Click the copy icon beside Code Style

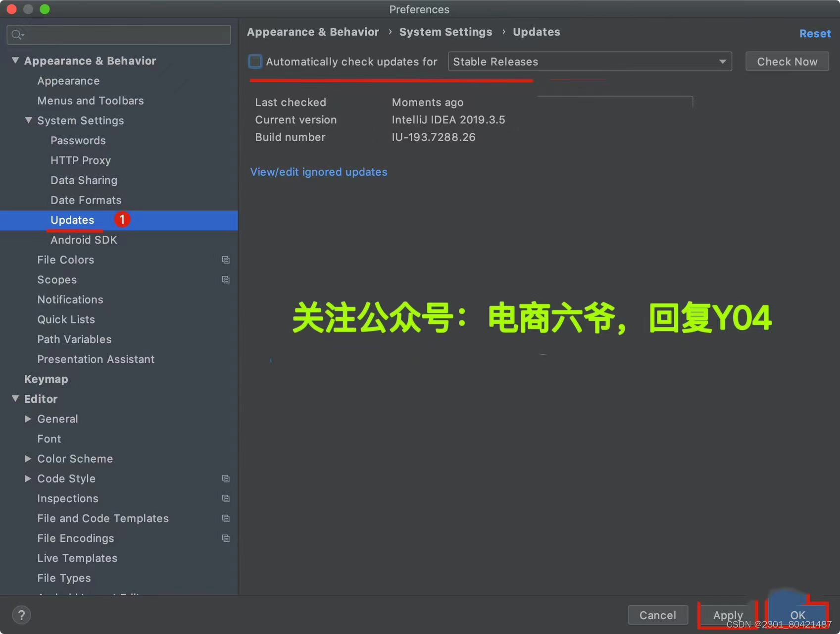click(x=226, y=478)
